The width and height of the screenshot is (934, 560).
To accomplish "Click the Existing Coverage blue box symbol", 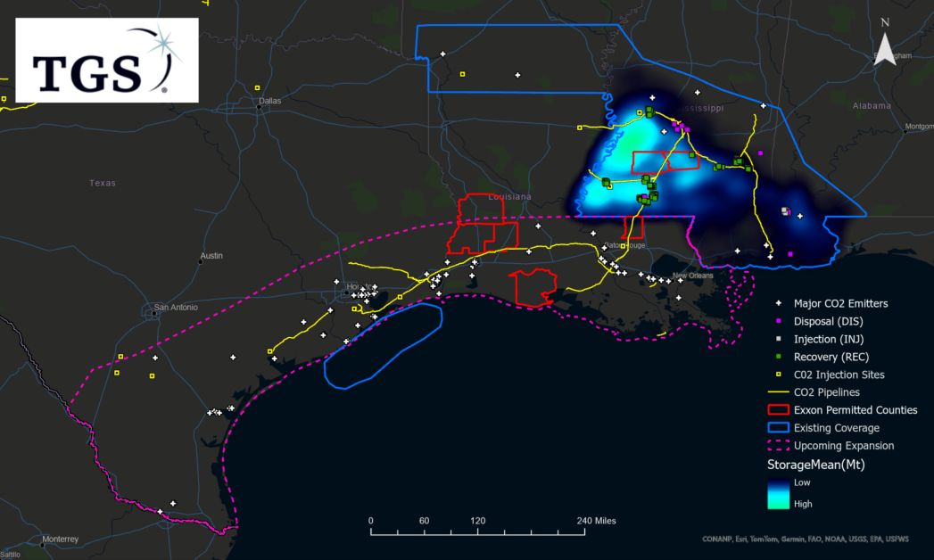I will [779, 428].
